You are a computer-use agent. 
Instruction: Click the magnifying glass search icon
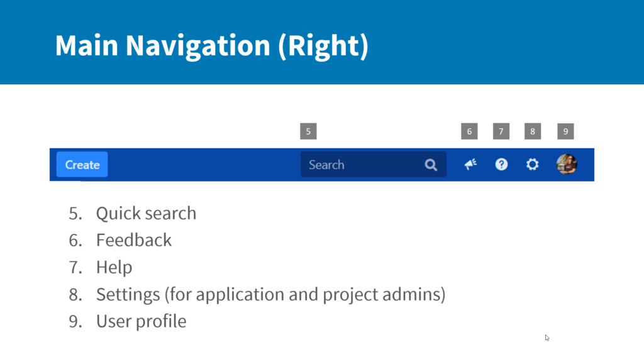coord(431,165)
